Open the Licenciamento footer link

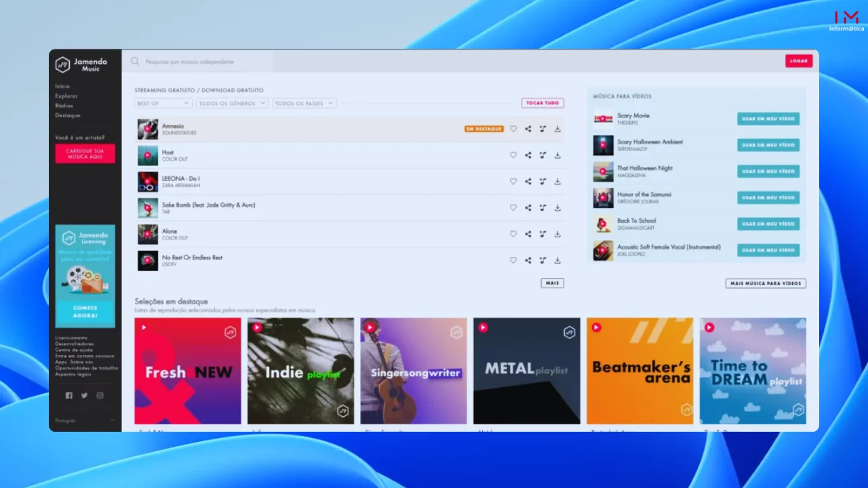click(71, 338)
